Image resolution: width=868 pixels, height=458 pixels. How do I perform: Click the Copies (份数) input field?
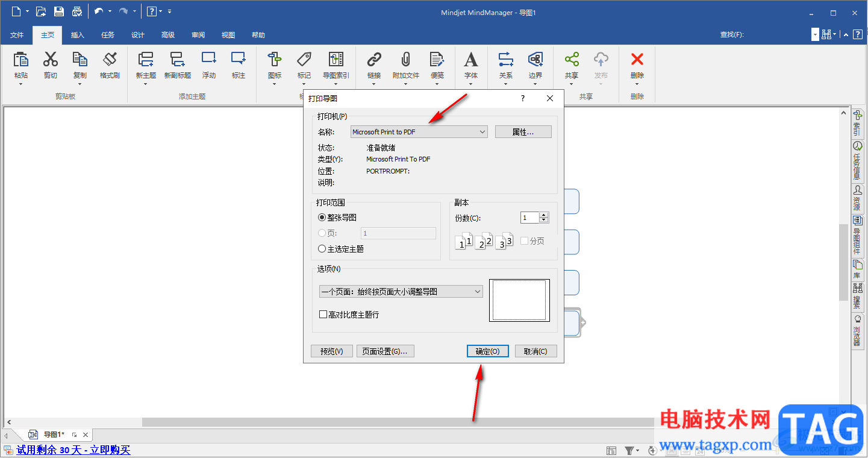pyautogui.click(x=530, y=218)
